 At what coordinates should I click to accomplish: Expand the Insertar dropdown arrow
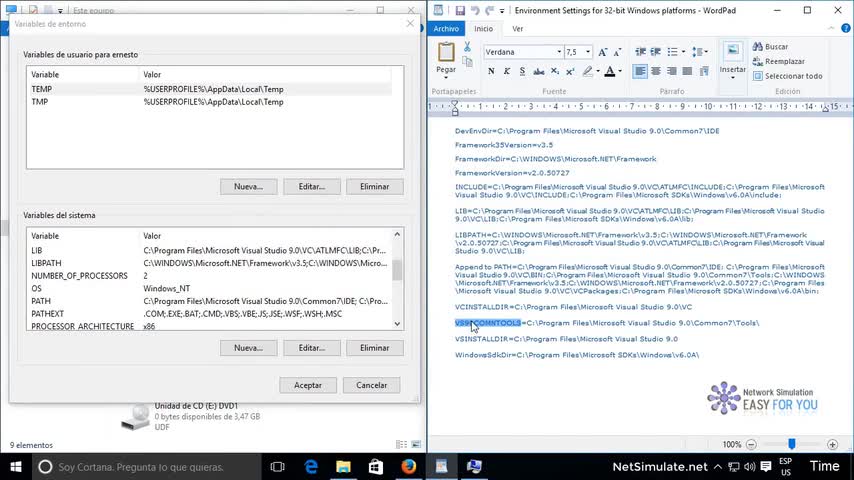[x=733, y=78]
